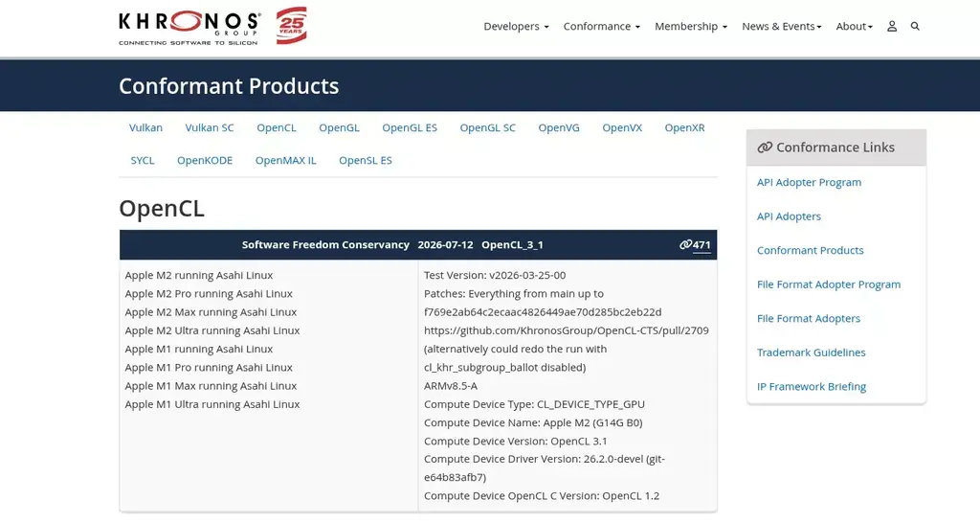Expand the Membership dropdown menu
Screen dimensions: 980x523
691,26
